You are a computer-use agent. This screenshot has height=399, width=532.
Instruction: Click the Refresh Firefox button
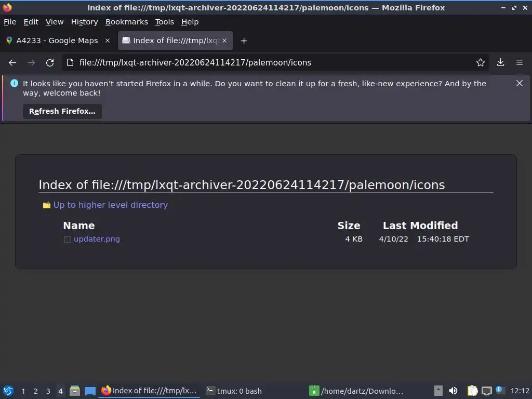[62, 111]
